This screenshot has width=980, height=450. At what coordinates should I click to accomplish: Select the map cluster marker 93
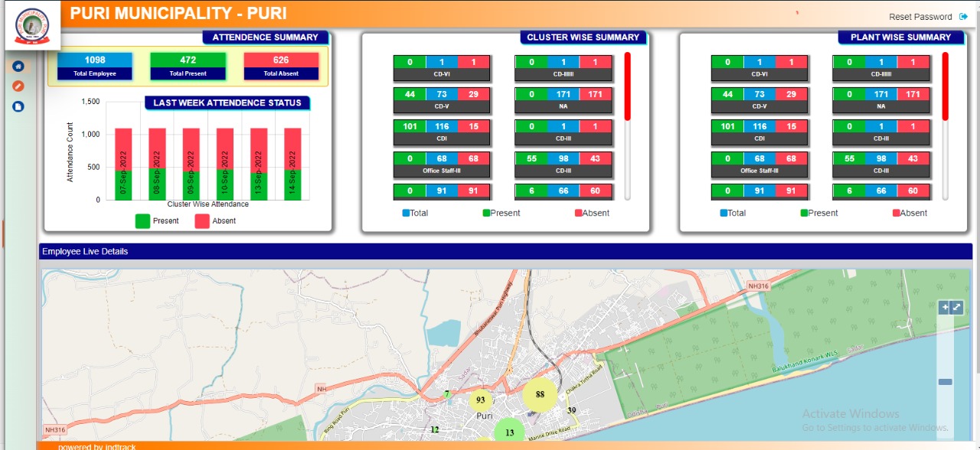coord(480,400)
